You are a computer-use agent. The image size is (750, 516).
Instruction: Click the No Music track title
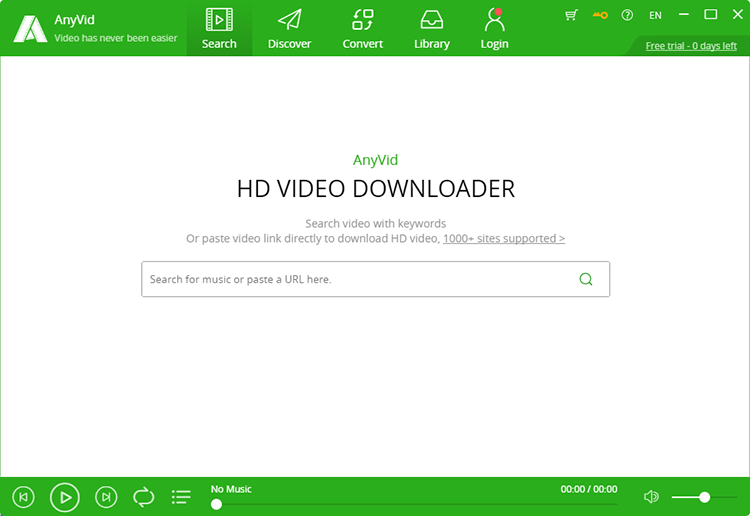pyautogui.click(x=231, y=489)
